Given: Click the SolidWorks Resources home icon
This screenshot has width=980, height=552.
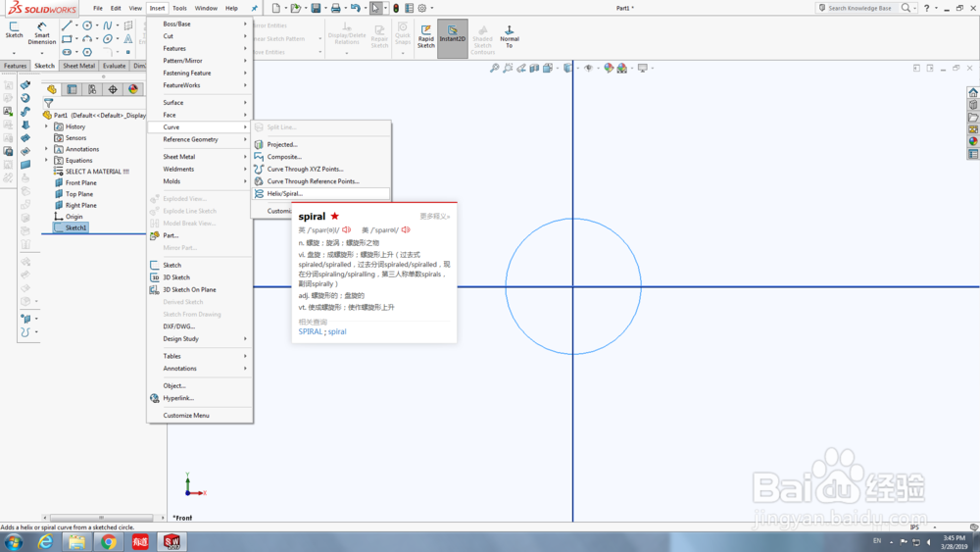Looking at the screenshot, I should click(x=973, y=92).
